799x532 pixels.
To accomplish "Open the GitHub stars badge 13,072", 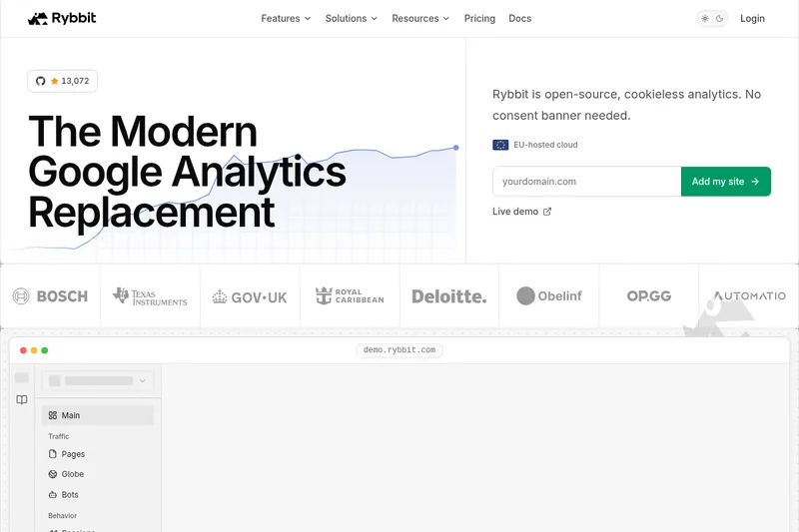I will tap(62, 81).
